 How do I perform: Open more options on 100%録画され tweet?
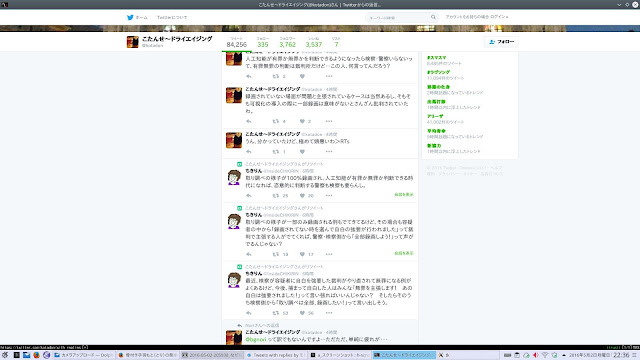(x=329, y=196)
